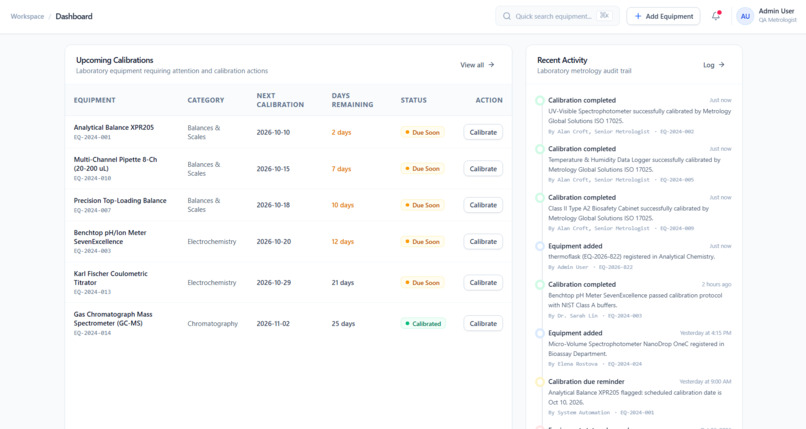Click the thermoflask Equipment added circle marker
The image size is (806, 429).
pos(540,246)
